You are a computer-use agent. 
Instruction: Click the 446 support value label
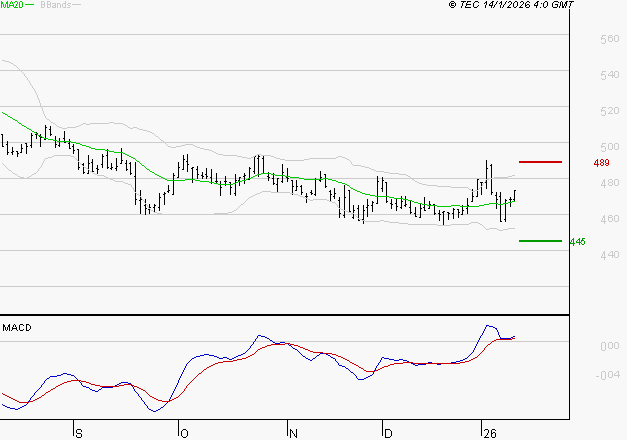[577, 242]
